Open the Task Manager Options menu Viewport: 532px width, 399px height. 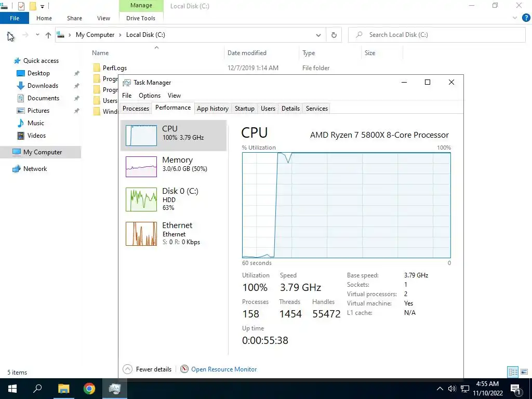[x=149, y=96]
